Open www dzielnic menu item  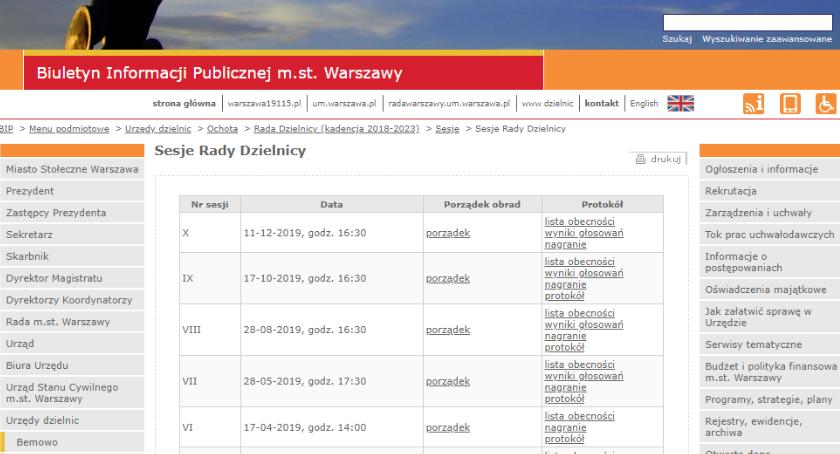[548, 103]
